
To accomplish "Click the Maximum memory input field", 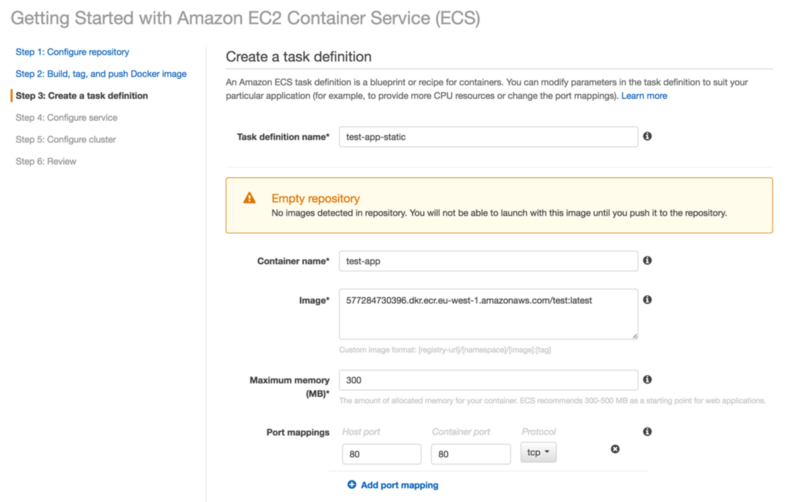I will [x=488, y=381].
